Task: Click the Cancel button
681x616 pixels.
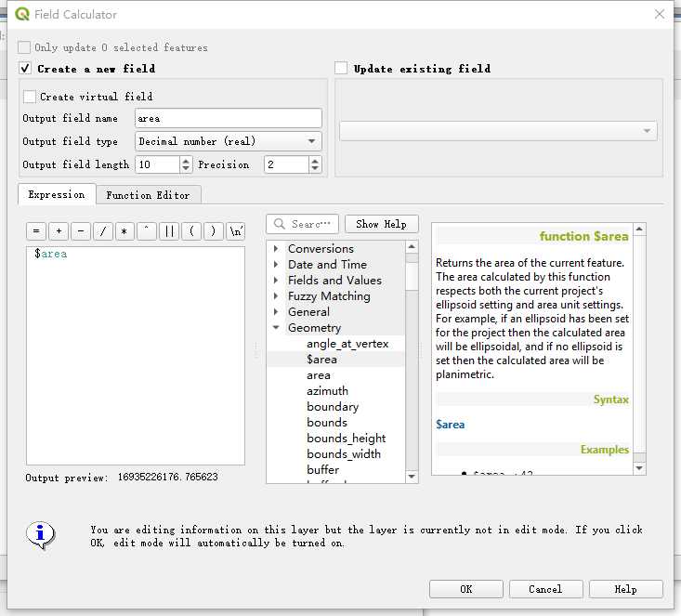Action: pos(545,589)
